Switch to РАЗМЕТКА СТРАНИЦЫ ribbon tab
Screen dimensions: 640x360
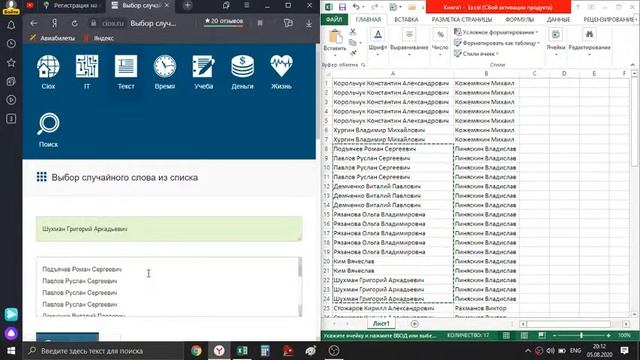point(462,19)
